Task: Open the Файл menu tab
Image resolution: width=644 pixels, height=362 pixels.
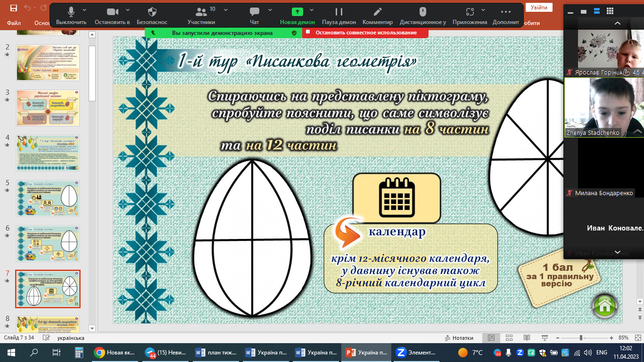Action: [x=14, y=23]
